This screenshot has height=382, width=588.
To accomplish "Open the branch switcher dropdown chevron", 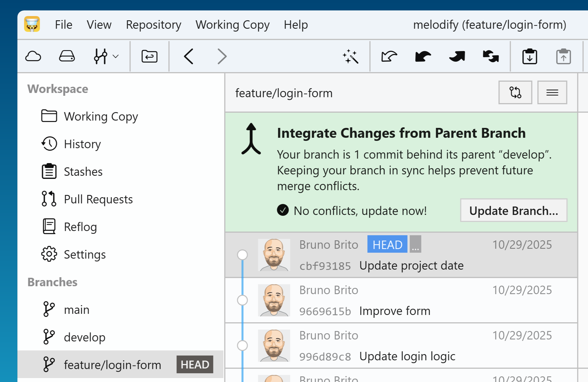I will [116, 56].
